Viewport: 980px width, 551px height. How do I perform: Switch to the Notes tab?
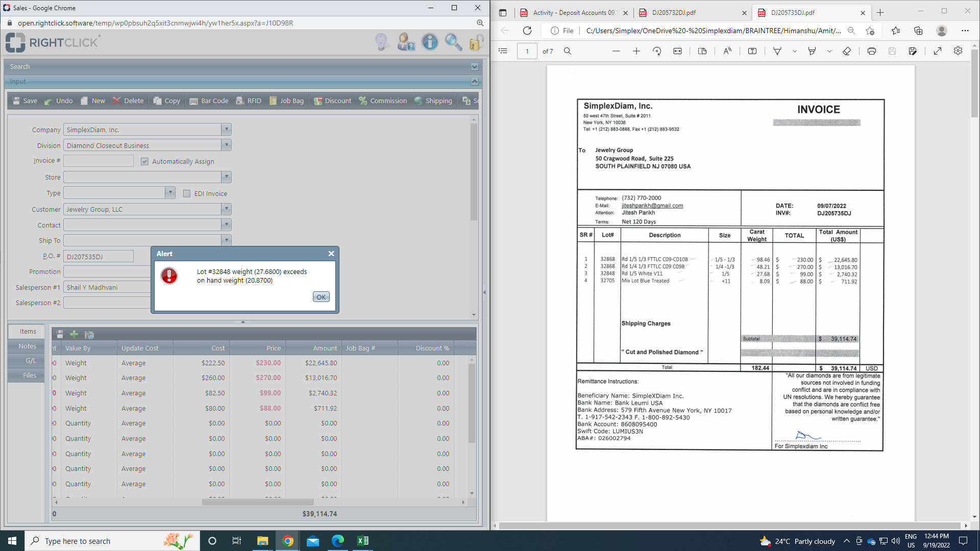click(x=27, y=346)
